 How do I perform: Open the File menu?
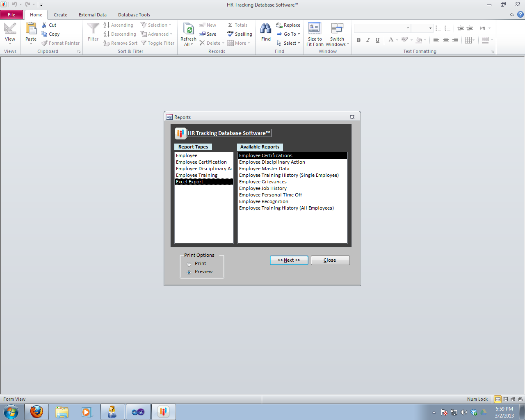click(11, 14)
